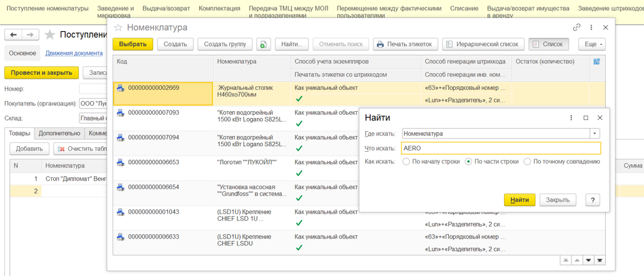Open the Комплектация menu item

(x=219, y=8)
